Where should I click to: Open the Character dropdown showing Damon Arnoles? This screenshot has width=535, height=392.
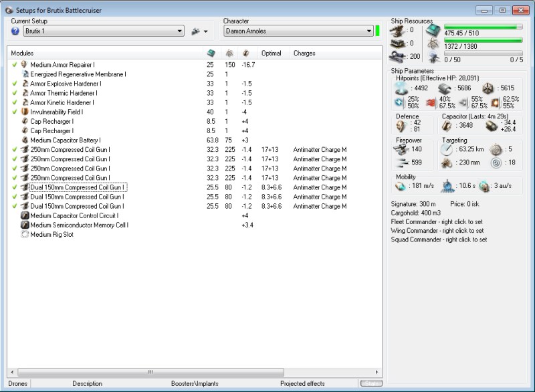298,31
